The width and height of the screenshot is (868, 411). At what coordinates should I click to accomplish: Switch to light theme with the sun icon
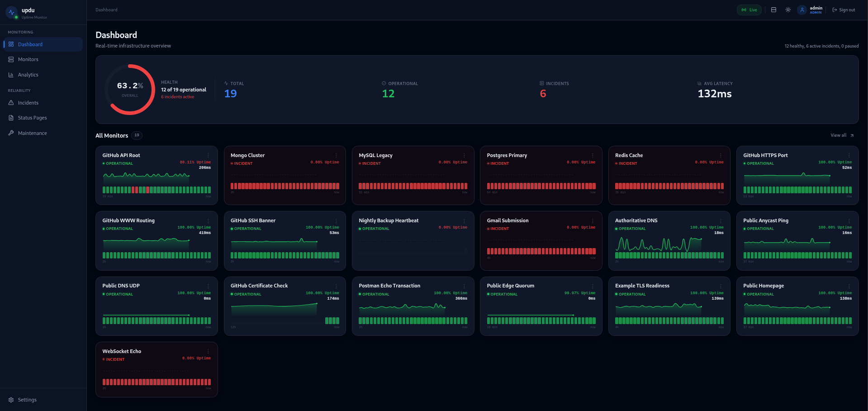pyautogui.click(x=788, y=10)
